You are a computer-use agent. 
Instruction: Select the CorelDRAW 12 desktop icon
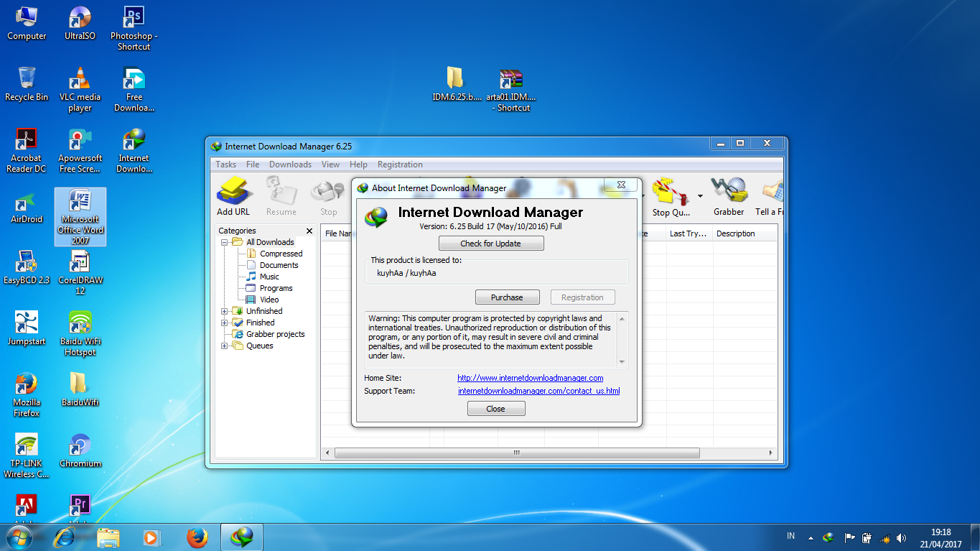tap(80, 272)
